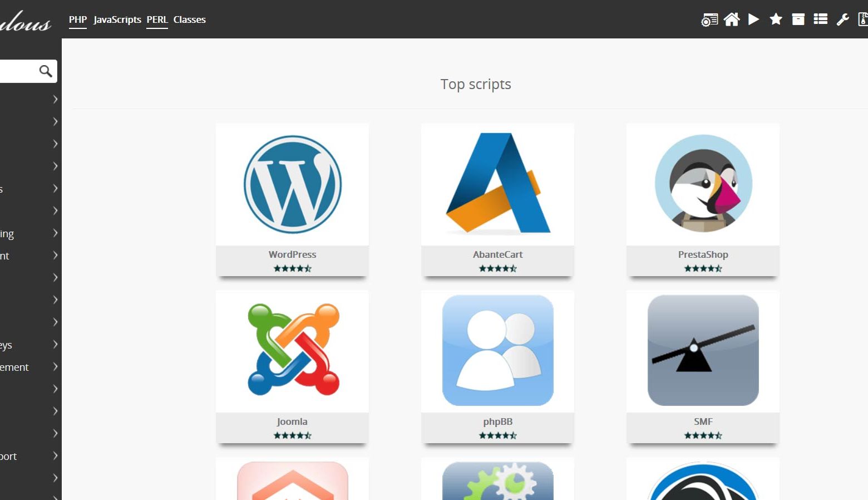Click the phpBB script name
The width and height of the screenshot is (868, 500).
[498, 421]
